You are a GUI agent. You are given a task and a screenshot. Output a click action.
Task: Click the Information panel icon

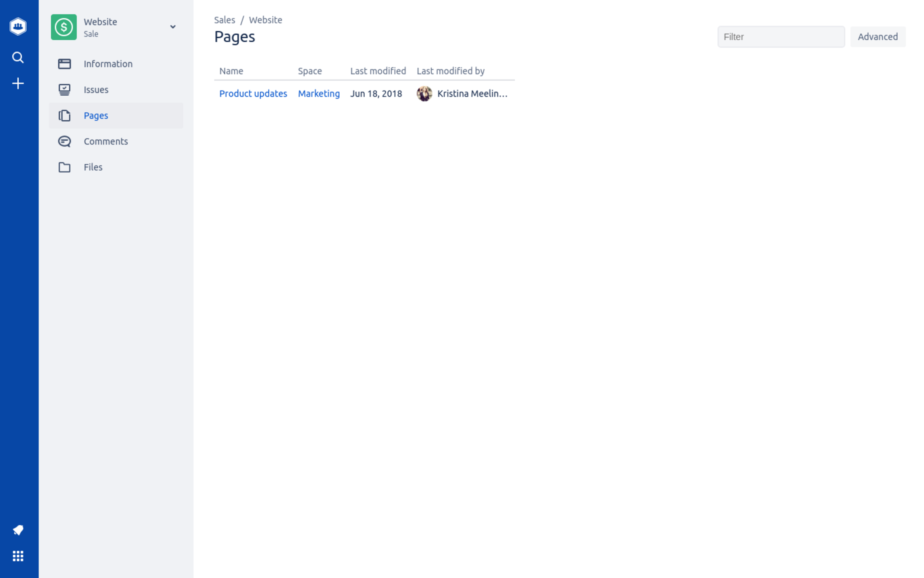point(64,64)
